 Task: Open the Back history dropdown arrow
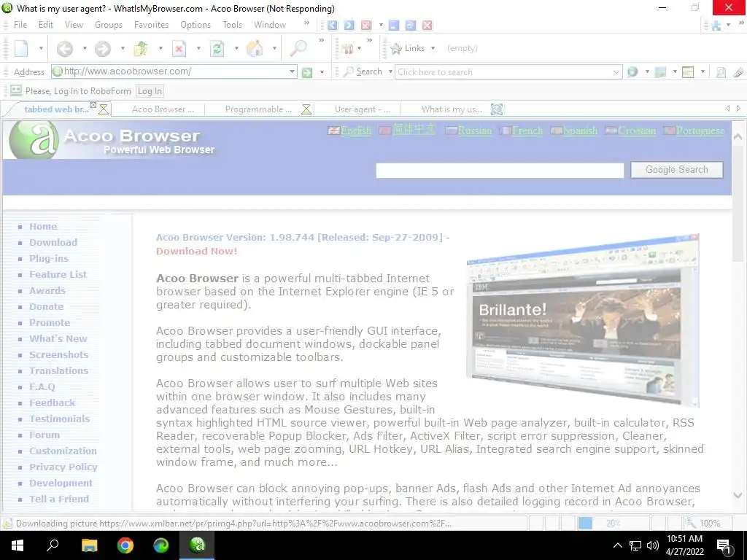85,48
